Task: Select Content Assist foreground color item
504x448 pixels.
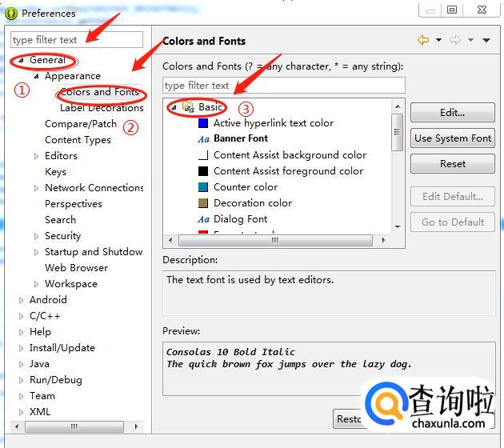Action: [x=288, y=170]
